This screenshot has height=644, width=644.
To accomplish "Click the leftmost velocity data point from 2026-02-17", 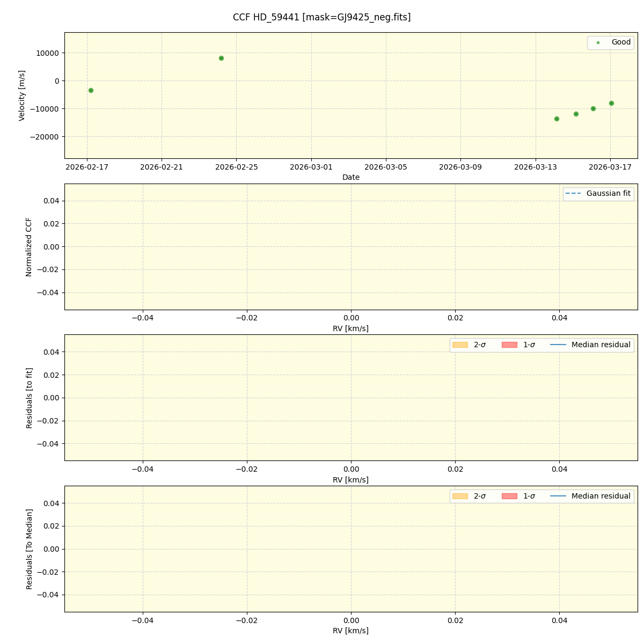I will (x=90, y=90).
